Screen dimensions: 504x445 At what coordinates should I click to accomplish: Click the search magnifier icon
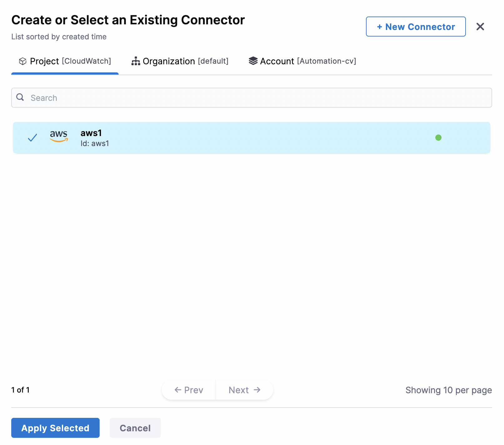click(x=20, y=97)
